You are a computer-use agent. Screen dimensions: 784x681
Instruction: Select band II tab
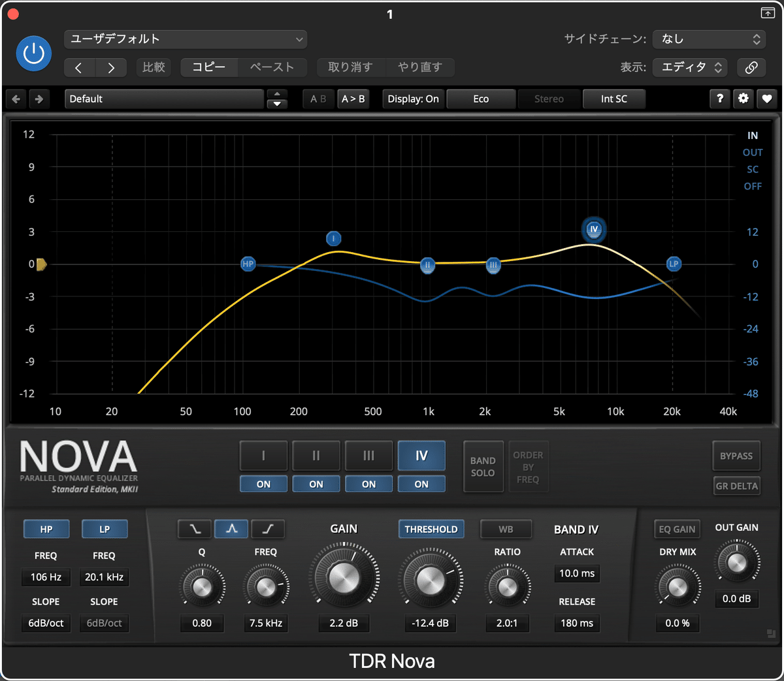[x=316, y=456]
